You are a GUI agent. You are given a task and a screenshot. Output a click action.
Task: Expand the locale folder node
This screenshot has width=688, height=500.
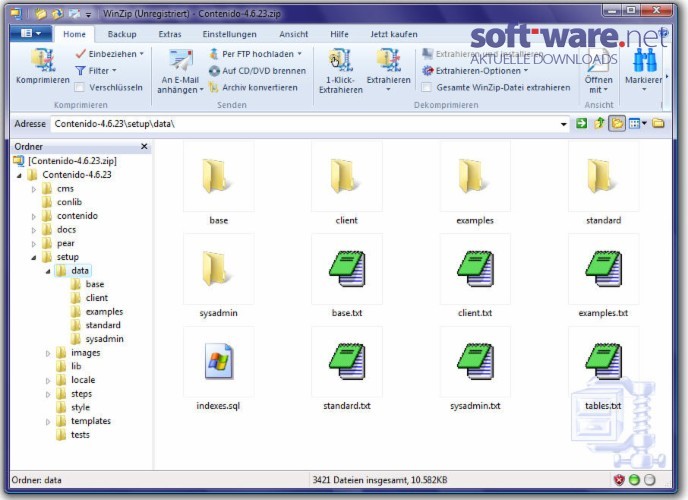pyautogui.click(x=48, y=381)
